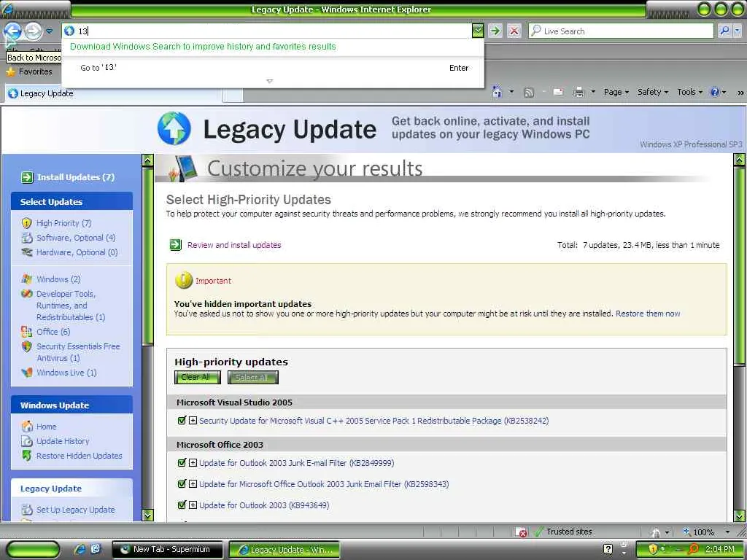
Task: Expand the address suggestions with the down chevron
Action: (270, 81)
